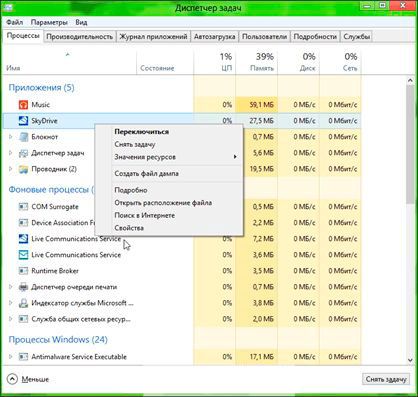Collapse details with the Меньше arrow icon

click(12, 379)
